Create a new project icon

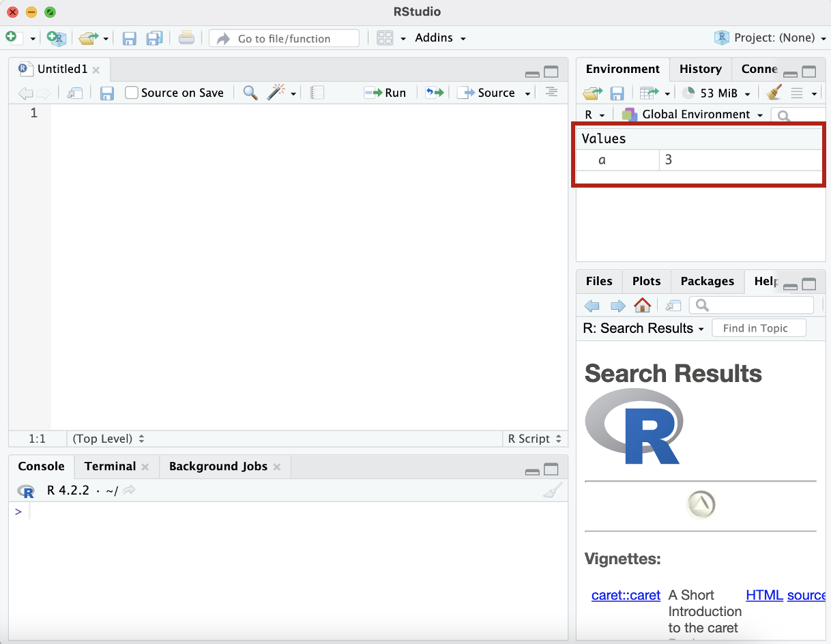pos(57,38)
